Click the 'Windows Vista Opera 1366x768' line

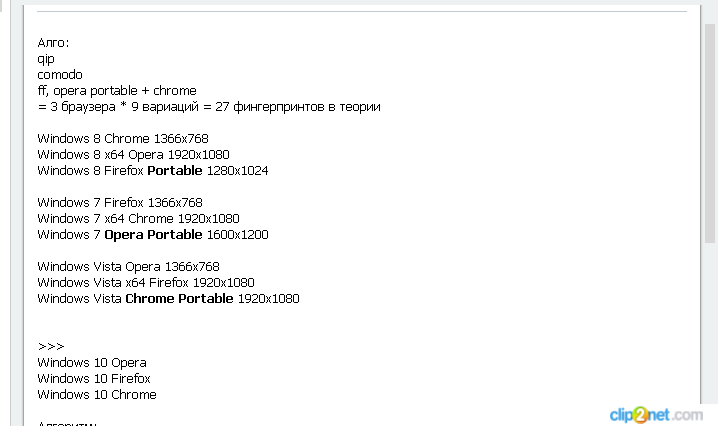[x=128, y=266]
